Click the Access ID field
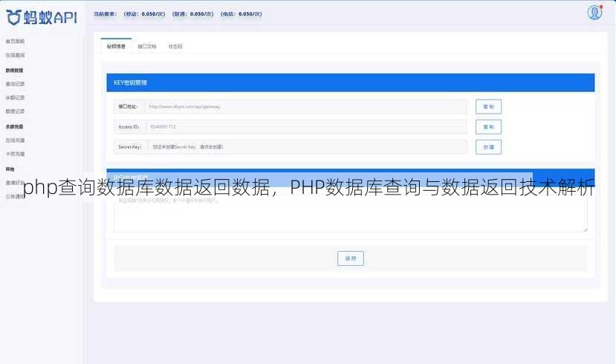 click(x=306, y=127)
